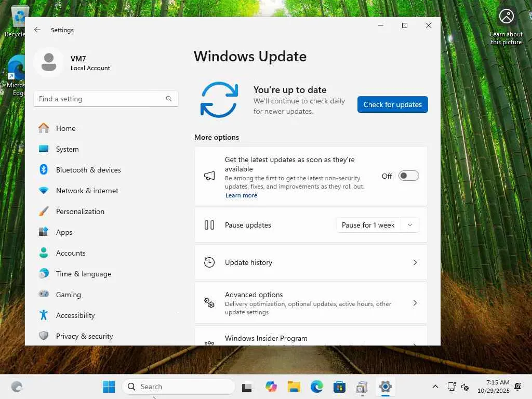This screenshot has width=532, height=399.
Task: Click the Windows Update sync arrows icon
Action: 219,100
